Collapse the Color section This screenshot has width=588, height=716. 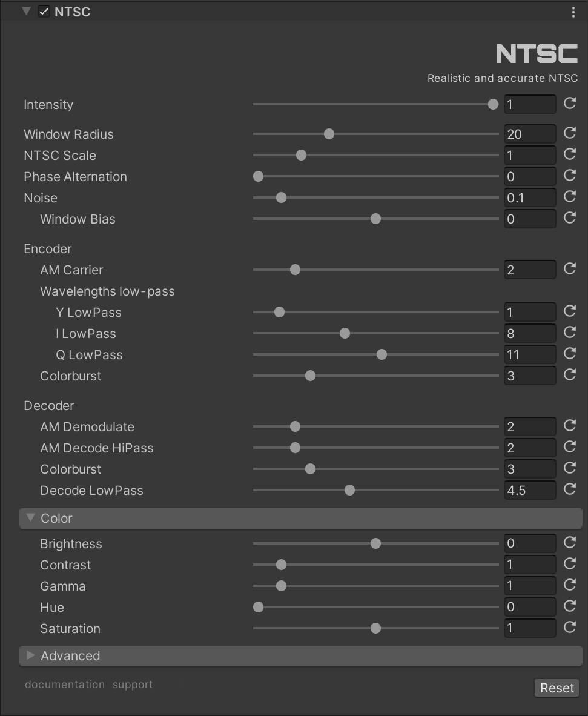[31, 517]
